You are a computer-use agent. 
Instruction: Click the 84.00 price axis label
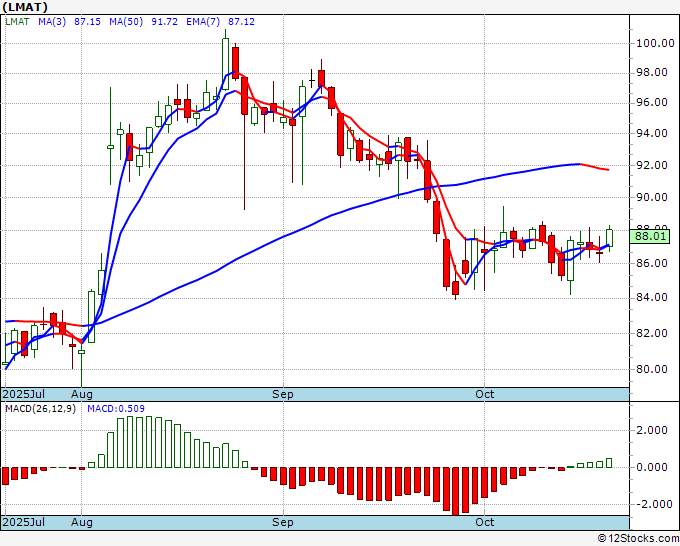652,298
